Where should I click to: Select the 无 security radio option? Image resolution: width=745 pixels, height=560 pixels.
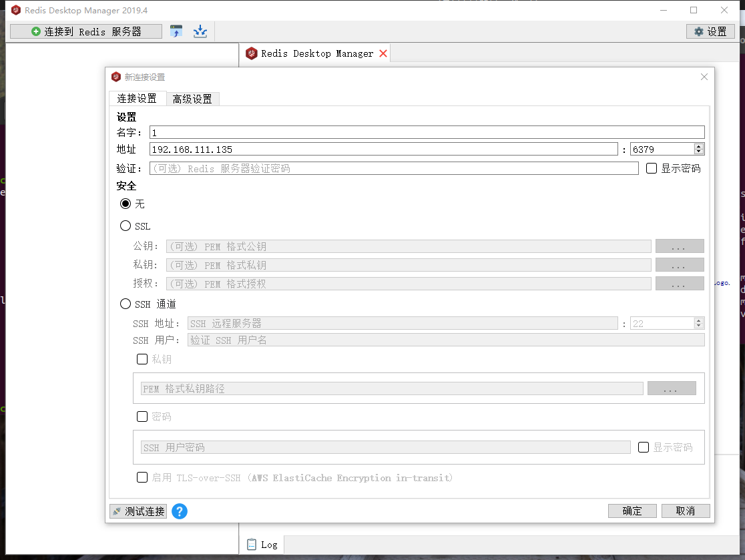126,204
